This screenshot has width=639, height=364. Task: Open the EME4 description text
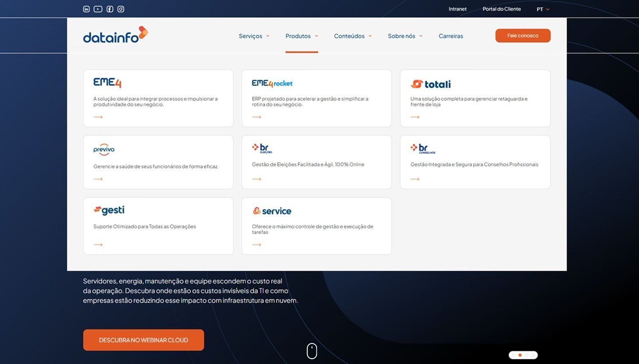(x=155, y=101)
